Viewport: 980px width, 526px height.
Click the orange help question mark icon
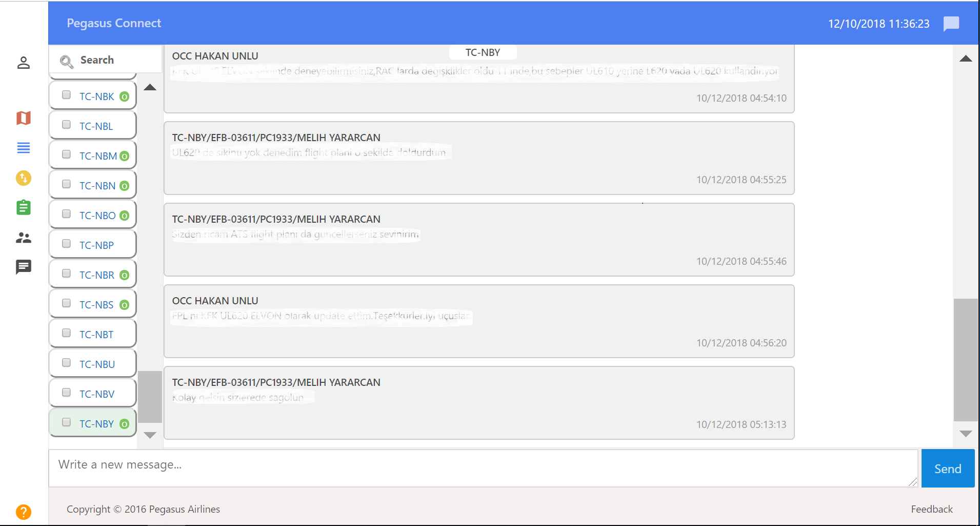24,512
